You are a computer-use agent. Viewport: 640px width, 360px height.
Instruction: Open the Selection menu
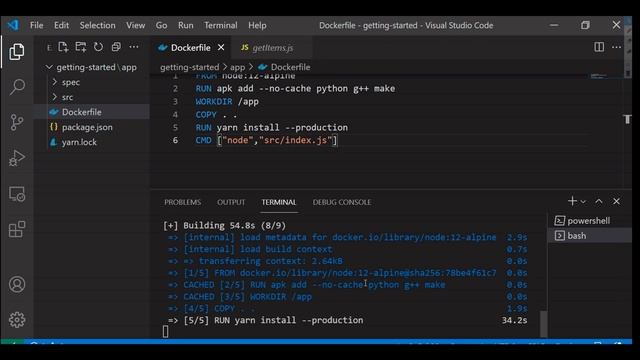pos(98,25)
